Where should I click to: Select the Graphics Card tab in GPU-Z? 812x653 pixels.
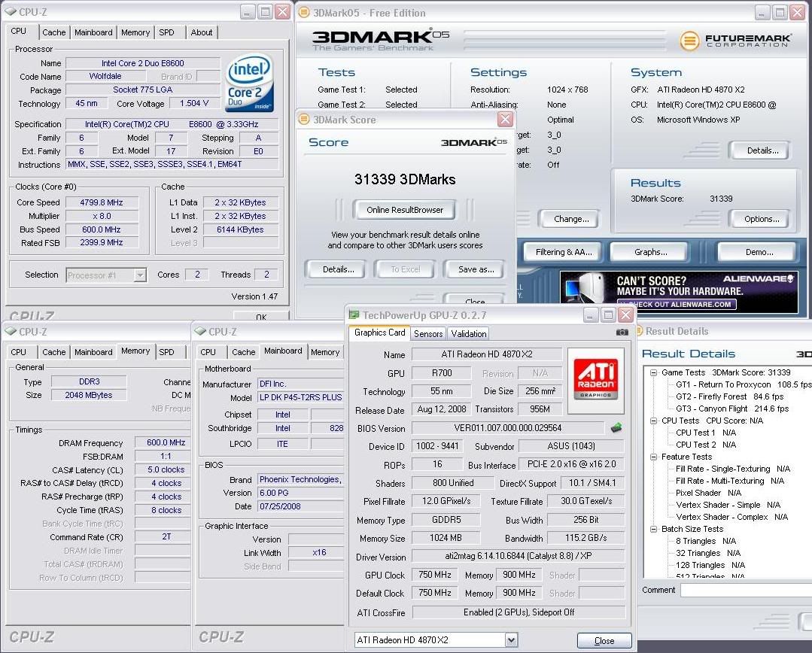tap(379, 333)
